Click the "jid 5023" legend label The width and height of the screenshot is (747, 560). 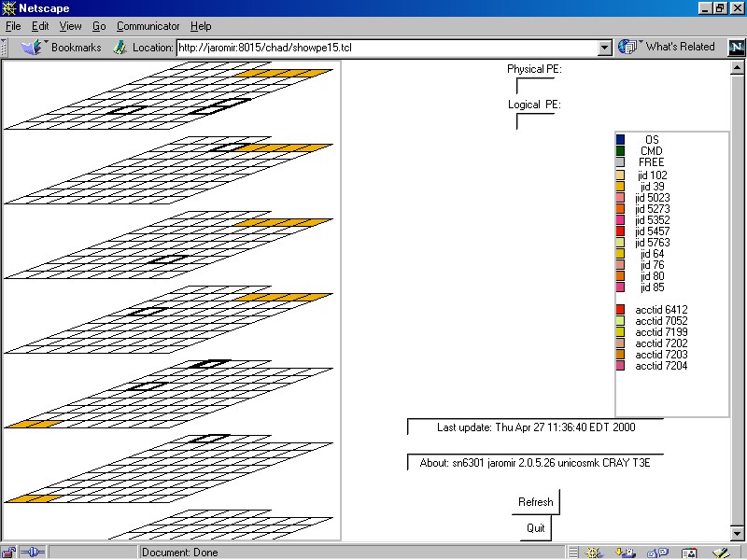[652, 197]
